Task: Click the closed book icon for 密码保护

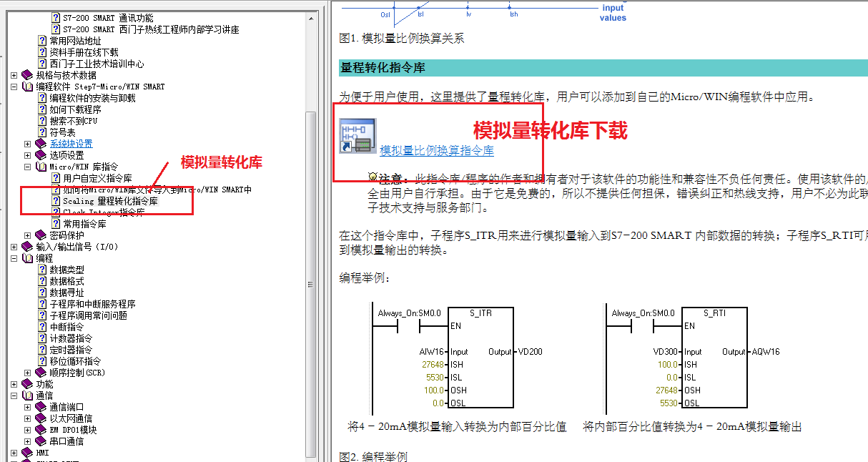Action: [41, 235]
